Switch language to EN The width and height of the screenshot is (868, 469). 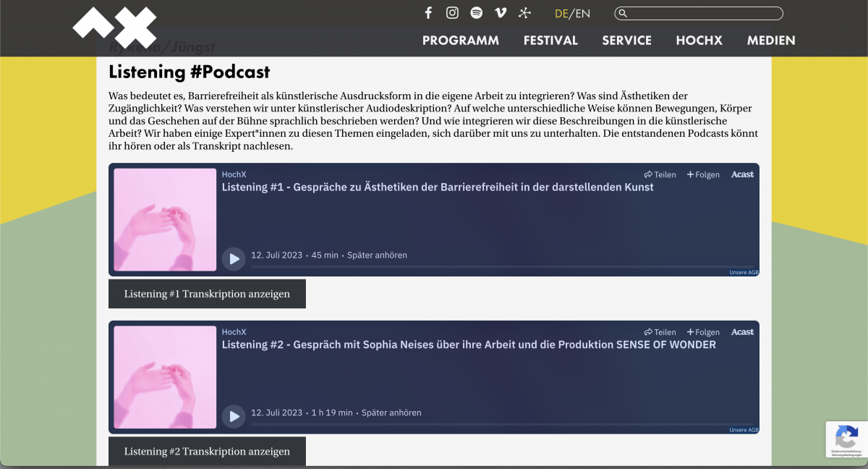pyautogui.click(x=583, y=14)
